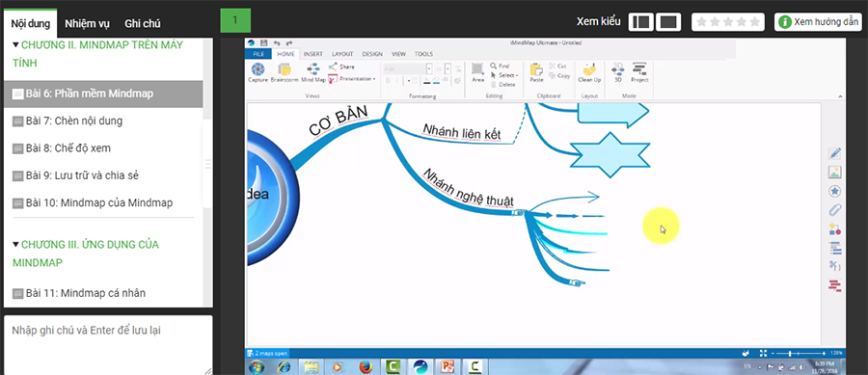Open the Presentation dropdown
The image size is (868, 375).
pyautogui.click(x=352, y=79)
